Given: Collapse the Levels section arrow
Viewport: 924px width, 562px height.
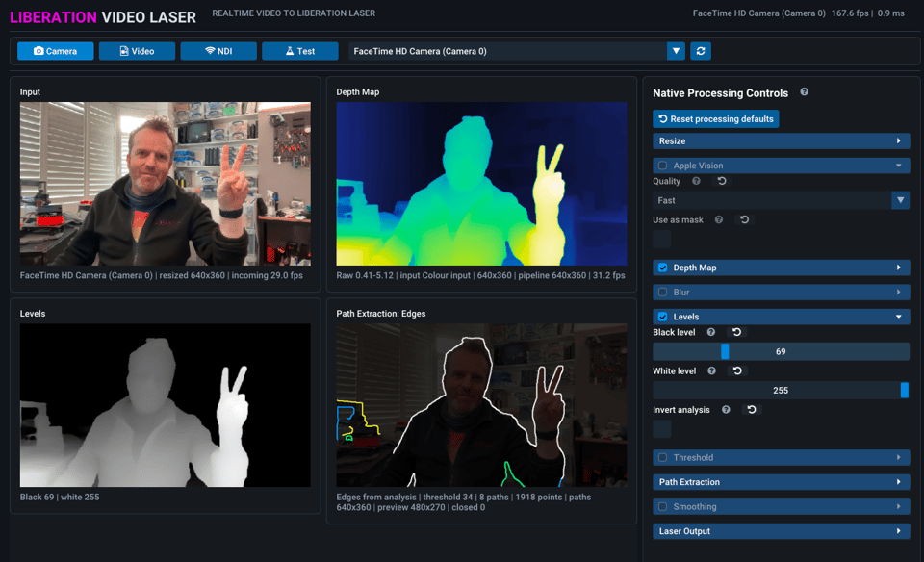Looking at the screenshot, I should tap(899, 317).
